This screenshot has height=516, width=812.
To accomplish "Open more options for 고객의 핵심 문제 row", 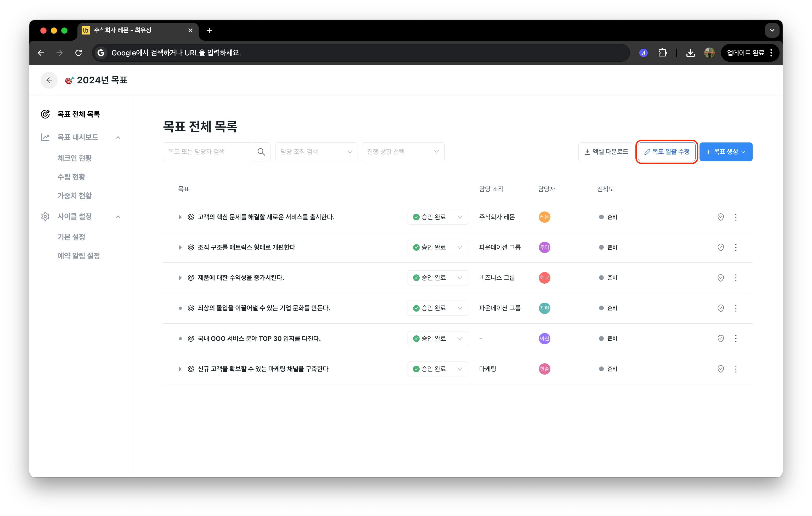I will click(736, 217).
